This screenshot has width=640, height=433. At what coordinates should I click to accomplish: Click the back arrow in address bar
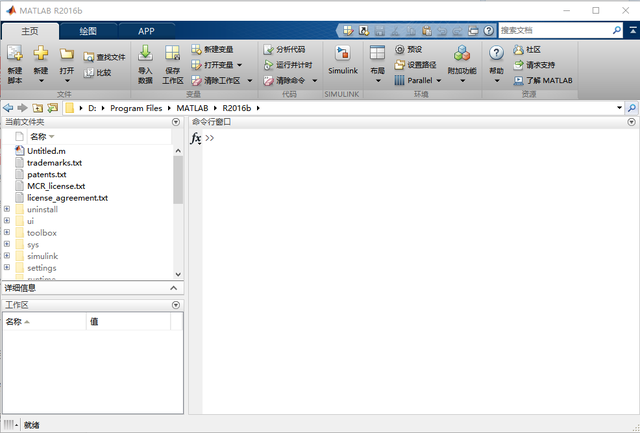pyautogui.click(x=8, y=108)
